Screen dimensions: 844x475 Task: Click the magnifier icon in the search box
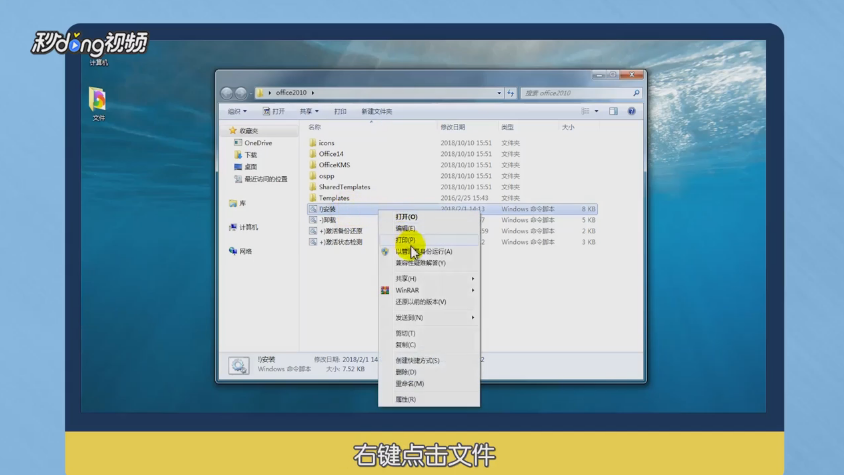tap(636, 93)
